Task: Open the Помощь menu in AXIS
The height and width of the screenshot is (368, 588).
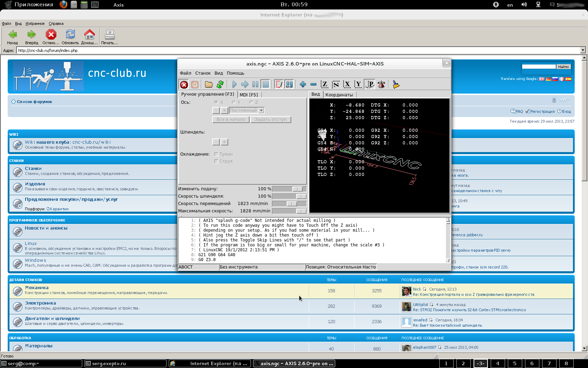Action: click(x=236, y=73)
